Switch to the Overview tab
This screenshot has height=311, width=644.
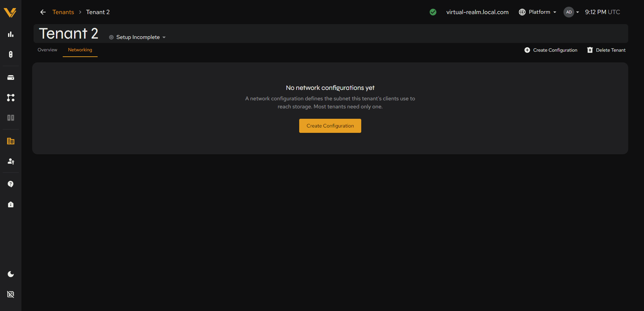point(47,50)
